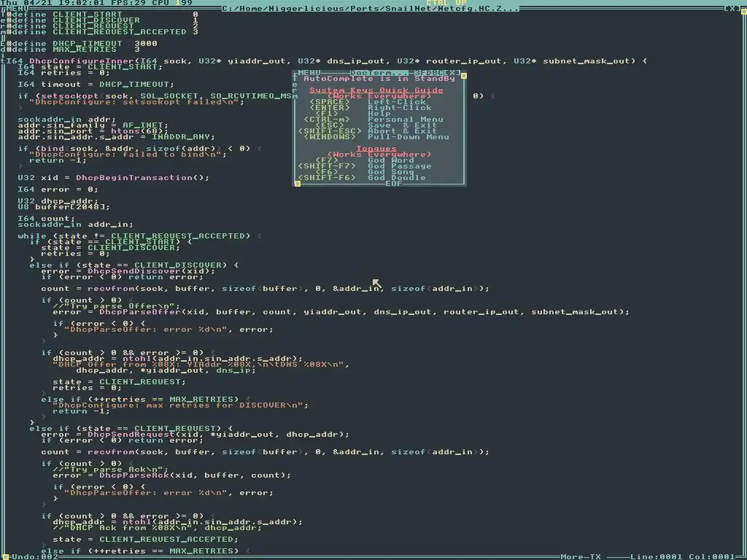
Task: Click the CLIENT_REQUEST_ACCEPTED define line
Action: tap(102, 32)
